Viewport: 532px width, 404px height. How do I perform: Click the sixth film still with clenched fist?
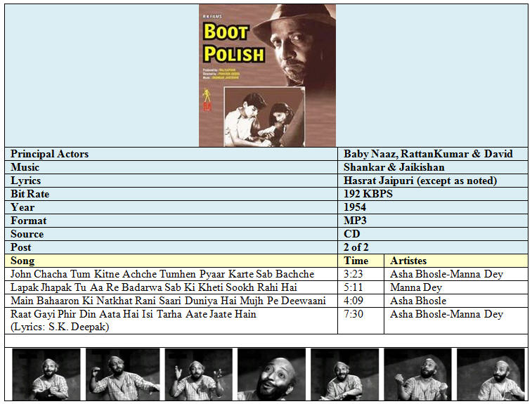coord(417,374)
